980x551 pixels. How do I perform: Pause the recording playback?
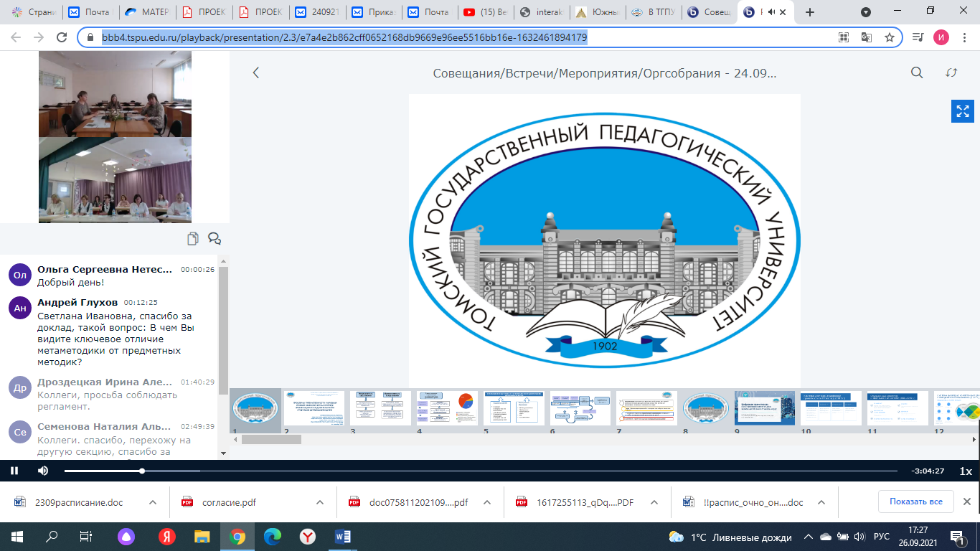pos(14,471)
